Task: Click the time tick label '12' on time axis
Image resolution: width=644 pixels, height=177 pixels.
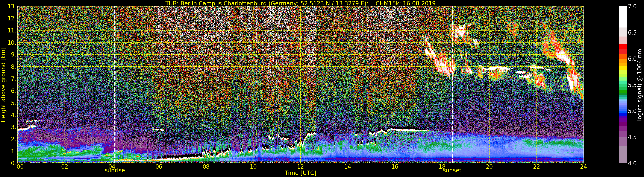Action: click(x=300, y=166)
